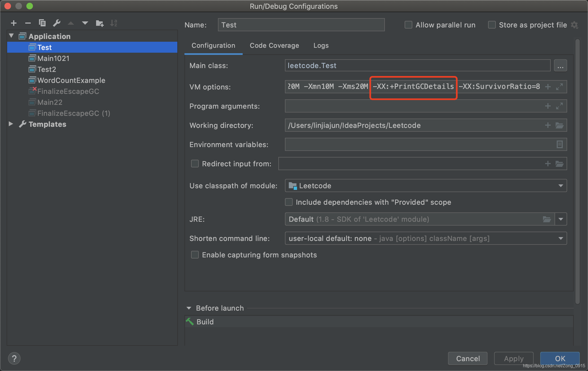
Task: Copy the configuration using duplicate icon
Action: pyautogui.click(x=42, y=23)
